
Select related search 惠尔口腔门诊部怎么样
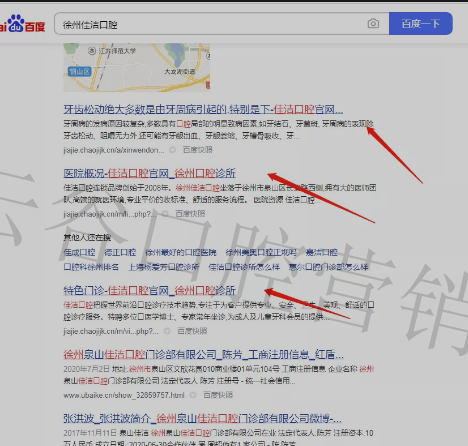pyautogui.click(x=328, y=267)
